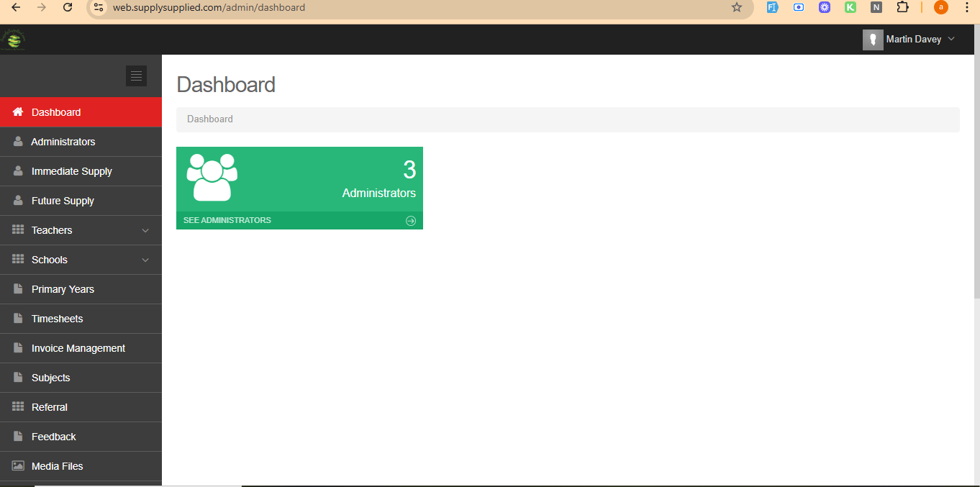Image resolution: width=980 pixels, height=487 pixels.
Task: Bookmark this page with the star icon
Action: tap(736, 7)
